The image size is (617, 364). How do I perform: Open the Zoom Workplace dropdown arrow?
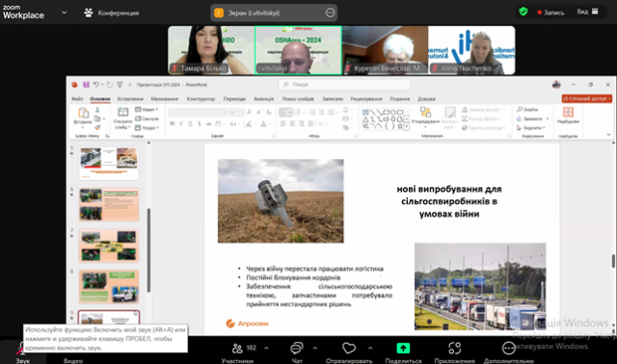pos(65,13)
